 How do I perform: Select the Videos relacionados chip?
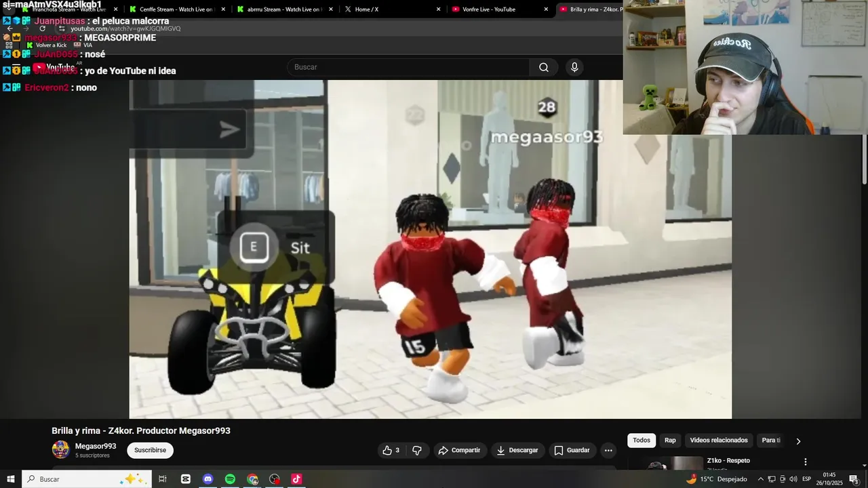pos(719,441)
